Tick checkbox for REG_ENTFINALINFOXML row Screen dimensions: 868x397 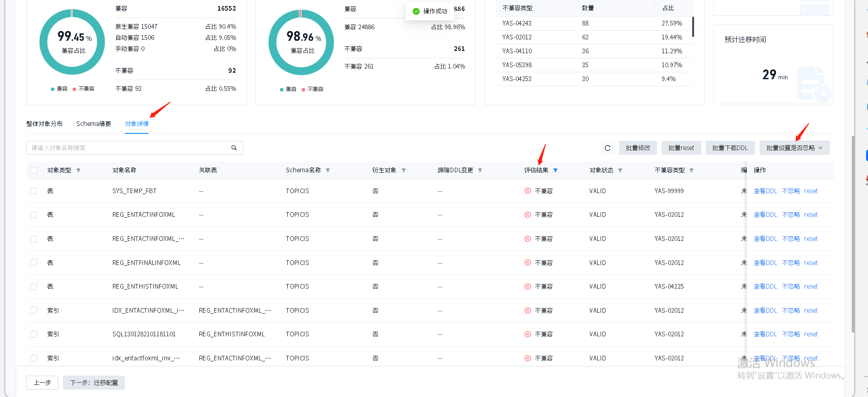pyautogui.click(x=33, y=263)
